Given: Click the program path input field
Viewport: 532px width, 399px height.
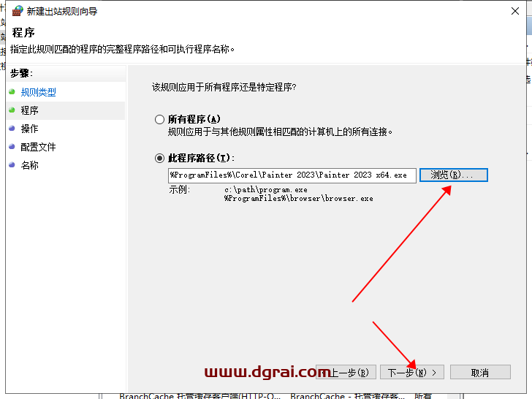Looking at the screenshot, I should [292, 175].
